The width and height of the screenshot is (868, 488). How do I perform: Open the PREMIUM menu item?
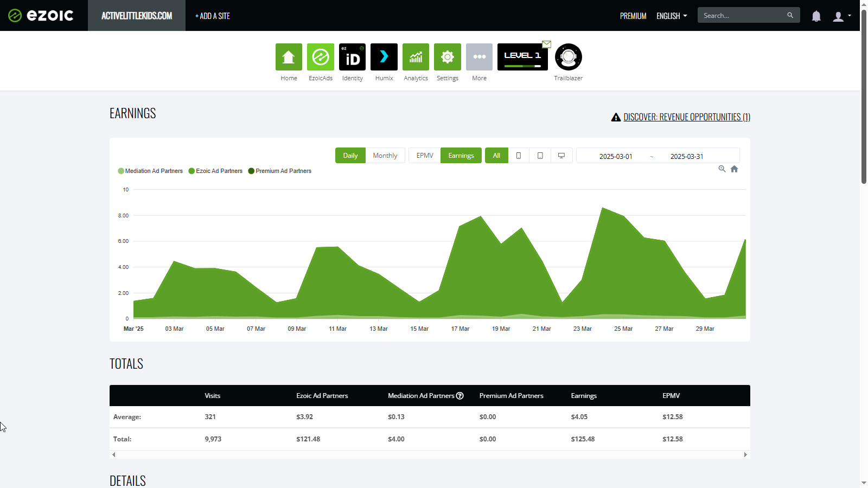coord(633,16)
